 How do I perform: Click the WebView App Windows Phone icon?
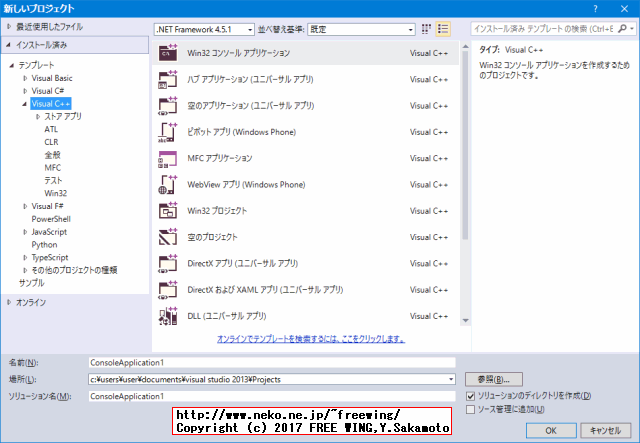click(168, 185)
